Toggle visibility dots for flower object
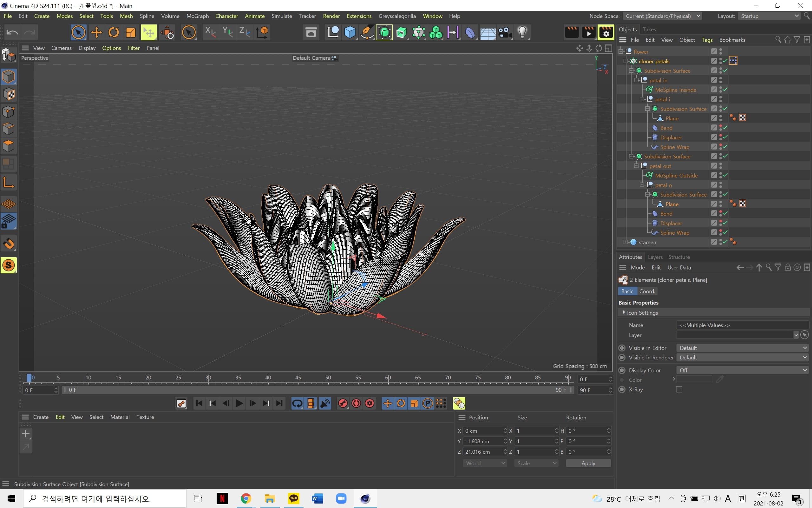Image resolution: width=812 pixels, height=508 pixels. tap(721, 51)
